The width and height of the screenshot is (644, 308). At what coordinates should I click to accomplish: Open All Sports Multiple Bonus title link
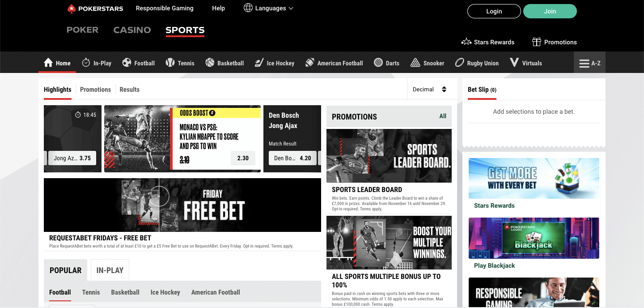[x=386, y=281]
